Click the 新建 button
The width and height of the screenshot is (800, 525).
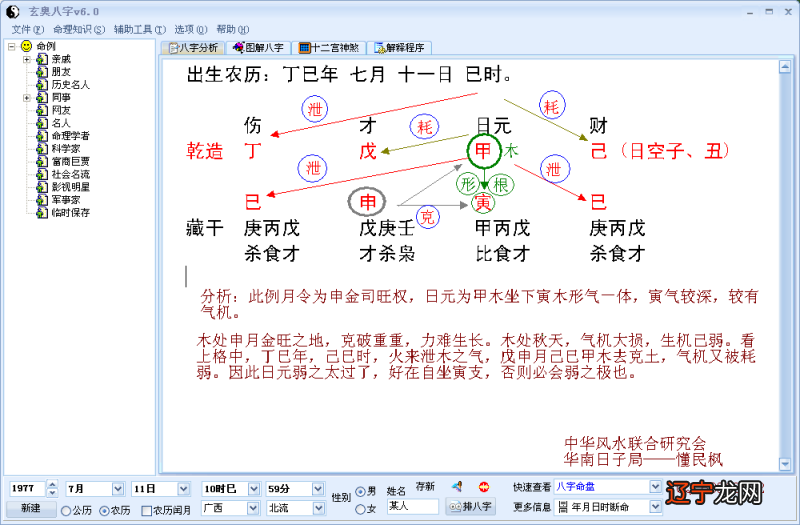pos(31,508)
